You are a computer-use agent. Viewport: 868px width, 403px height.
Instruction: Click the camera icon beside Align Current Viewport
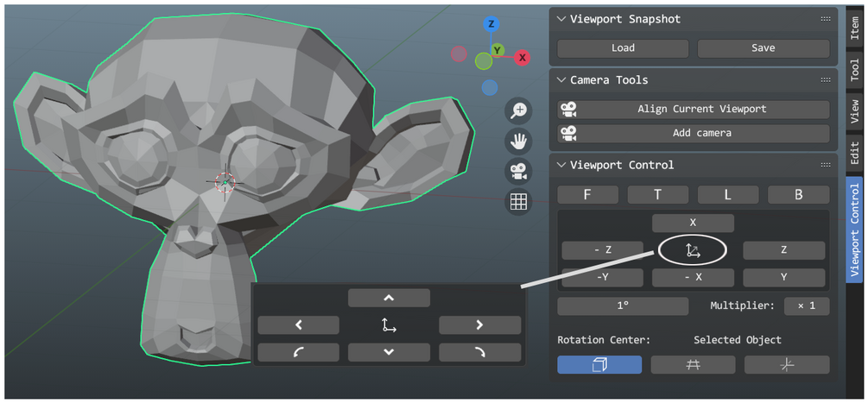click(568, 109)
